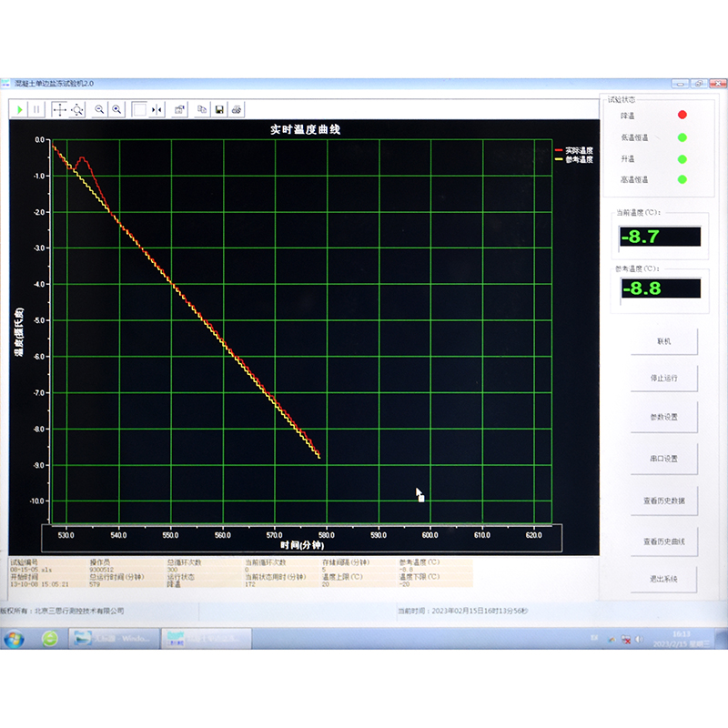Click 查看历史数据 to view history data

[664, 500]
